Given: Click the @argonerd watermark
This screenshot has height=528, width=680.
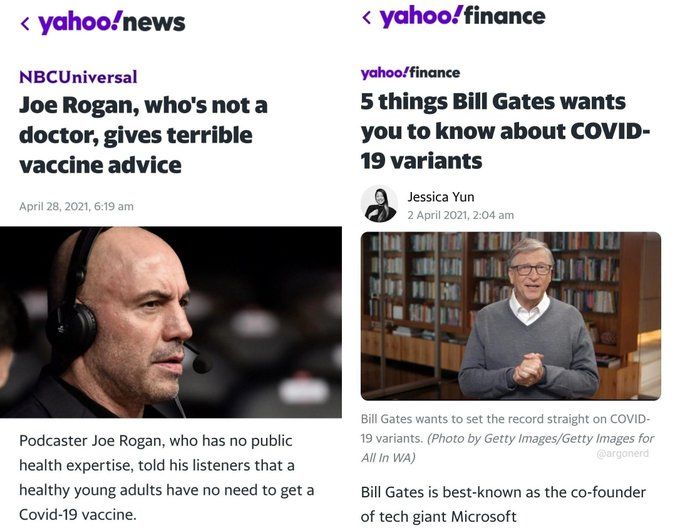Looking at the screenshot, I should [623, 453].
